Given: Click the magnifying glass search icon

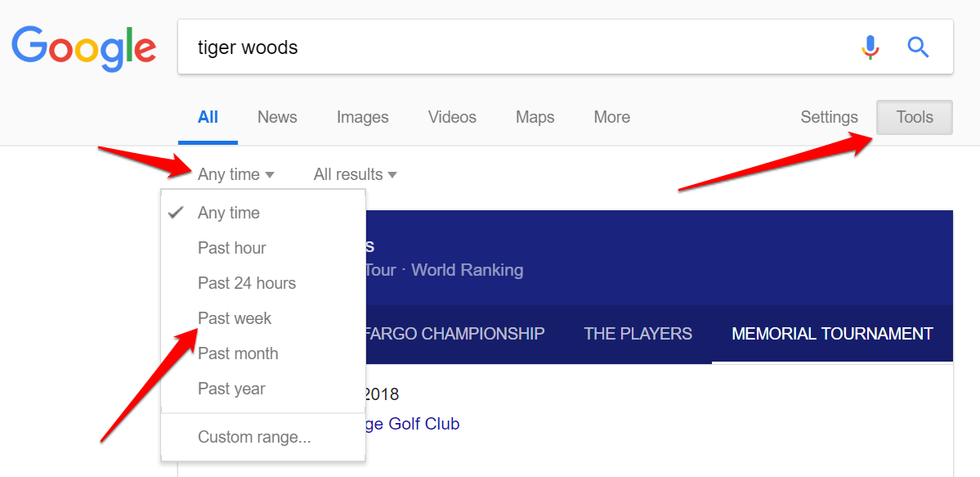Looking at the screenshot, I should (918, 47).
